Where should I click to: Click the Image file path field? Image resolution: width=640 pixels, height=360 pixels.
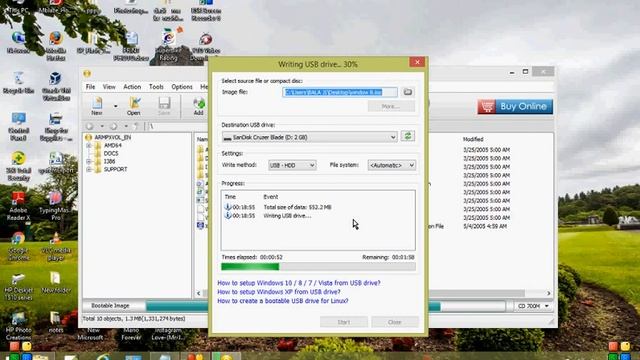pyautogui.click(x=340, y=92)
